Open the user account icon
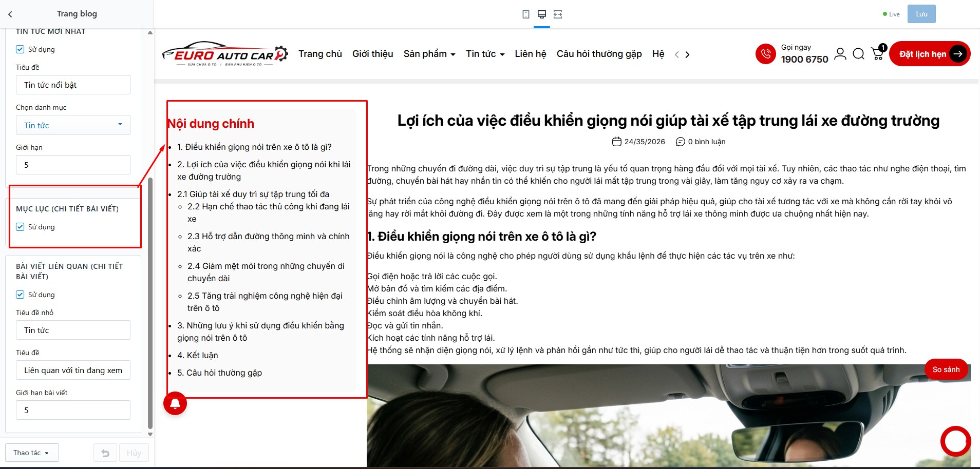Image resolution: width=980 pixels, height=469 pixels. pos(840,54)
